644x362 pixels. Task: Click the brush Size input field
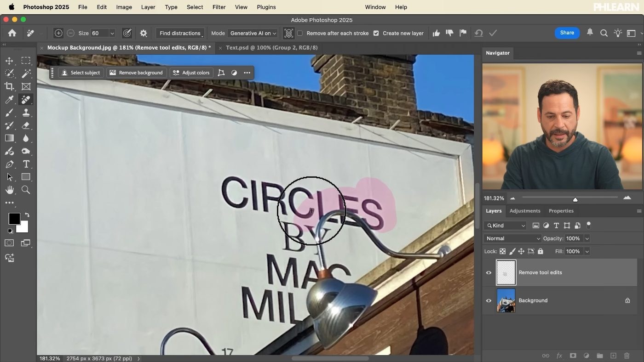tap(99, 33)
